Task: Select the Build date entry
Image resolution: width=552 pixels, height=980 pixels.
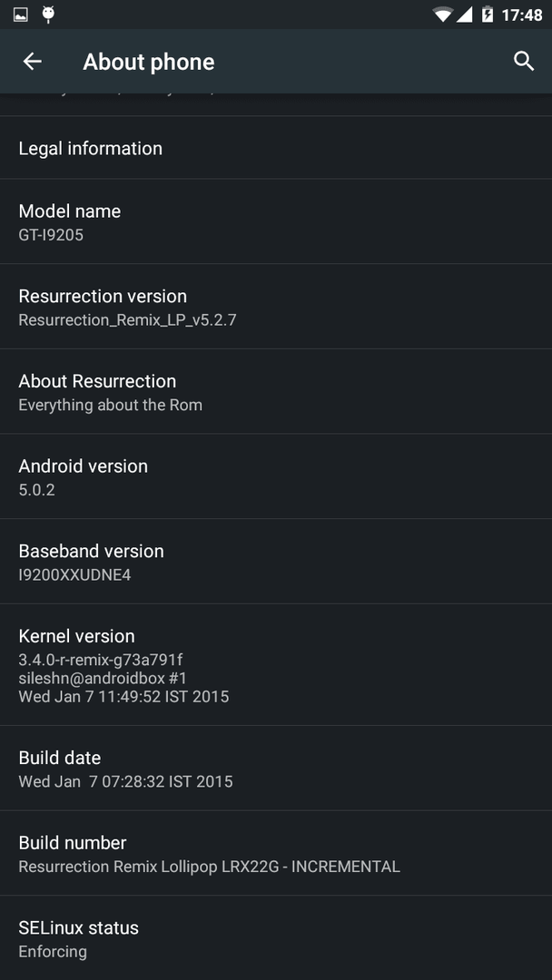Action: 276,769
